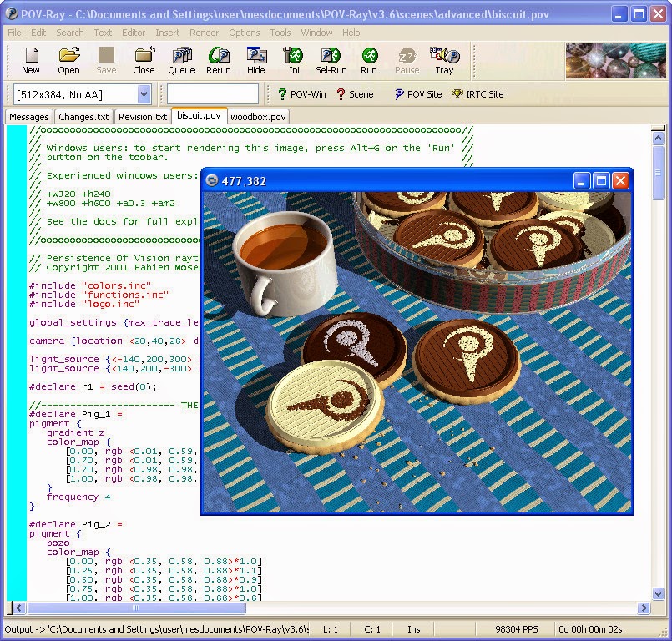
Task: Click the editor vertical scroll down arrow
Action: click(659, 593)
